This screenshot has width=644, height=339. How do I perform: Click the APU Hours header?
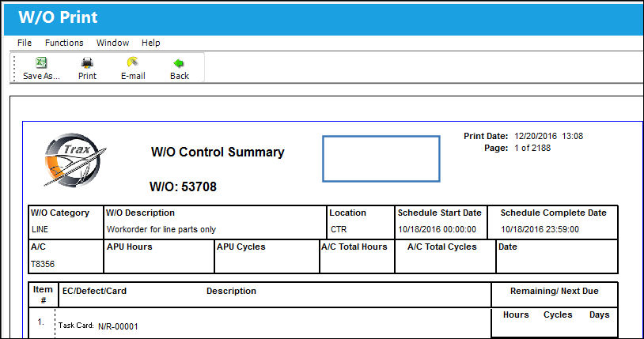point(130,247)
